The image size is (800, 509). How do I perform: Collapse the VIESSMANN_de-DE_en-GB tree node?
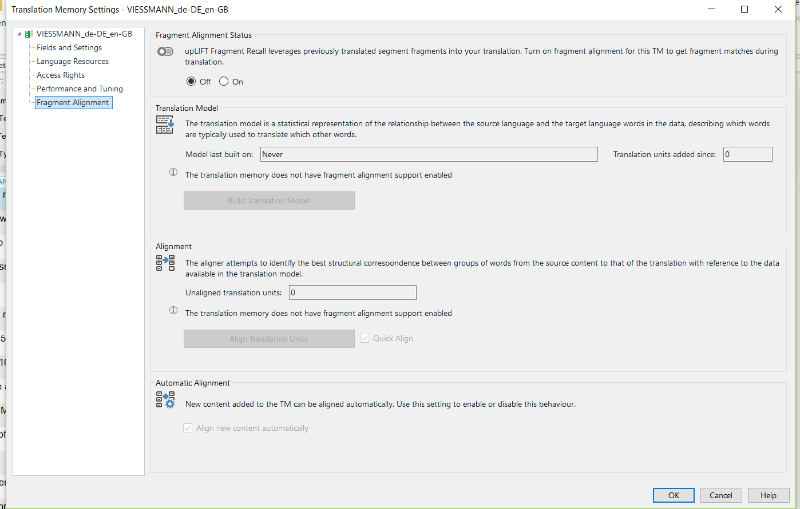click(x=19, y=34)
